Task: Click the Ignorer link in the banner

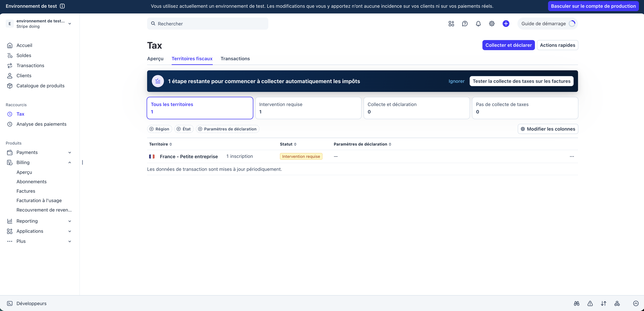Action: pos(456,81)
